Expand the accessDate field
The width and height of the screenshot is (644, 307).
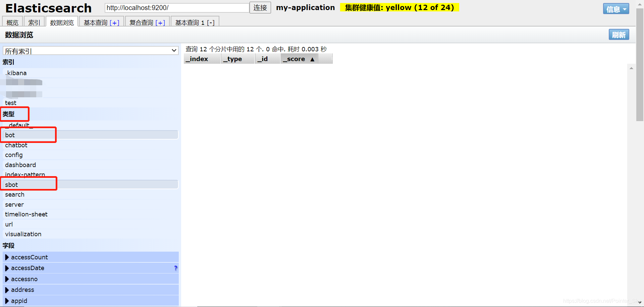click(x=91, y=268)
